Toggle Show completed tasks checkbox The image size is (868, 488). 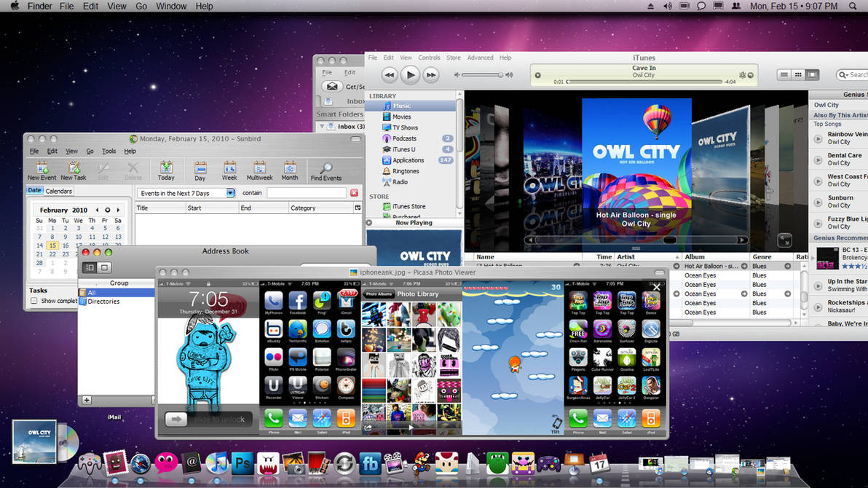(34, 301)
